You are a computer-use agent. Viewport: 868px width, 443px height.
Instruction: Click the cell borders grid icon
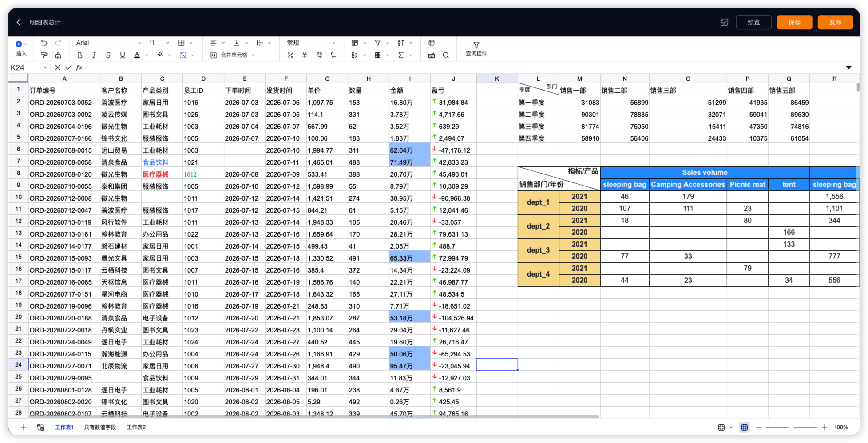(x=181, y=43)
